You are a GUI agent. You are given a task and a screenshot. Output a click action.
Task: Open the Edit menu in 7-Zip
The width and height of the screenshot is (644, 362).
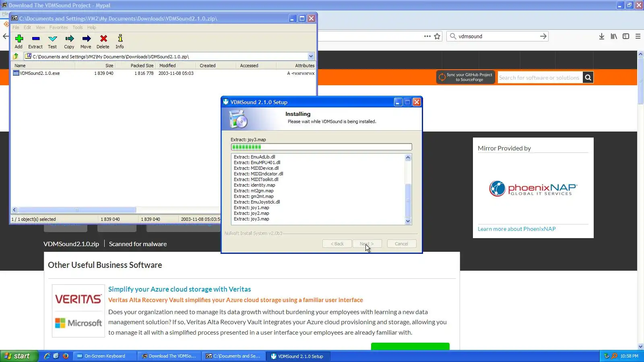click(27, 27)
